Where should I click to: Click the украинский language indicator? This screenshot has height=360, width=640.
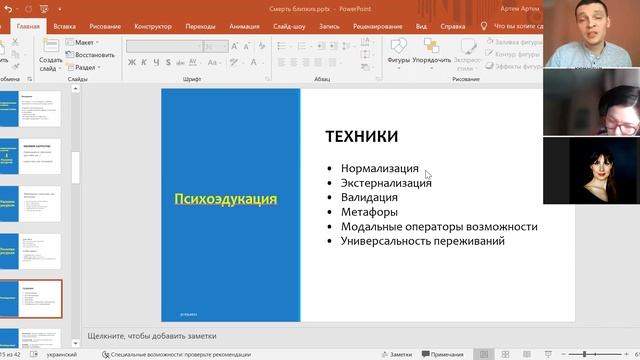tap(62, 354)
